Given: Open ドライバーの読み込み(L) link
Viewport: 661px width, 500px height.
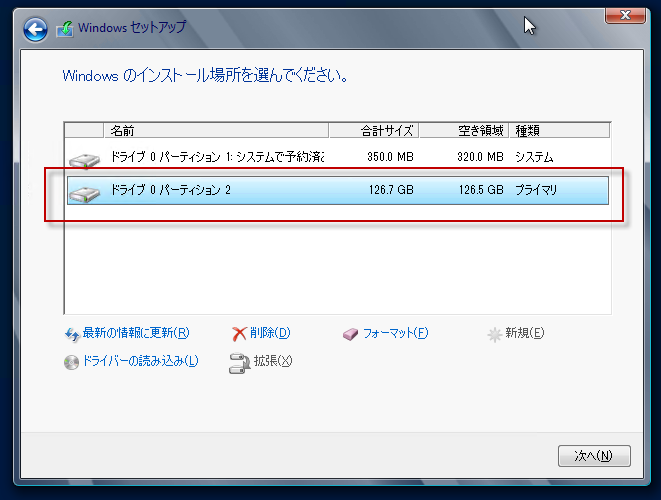Looking at the screenshot, I should point(140,361).
